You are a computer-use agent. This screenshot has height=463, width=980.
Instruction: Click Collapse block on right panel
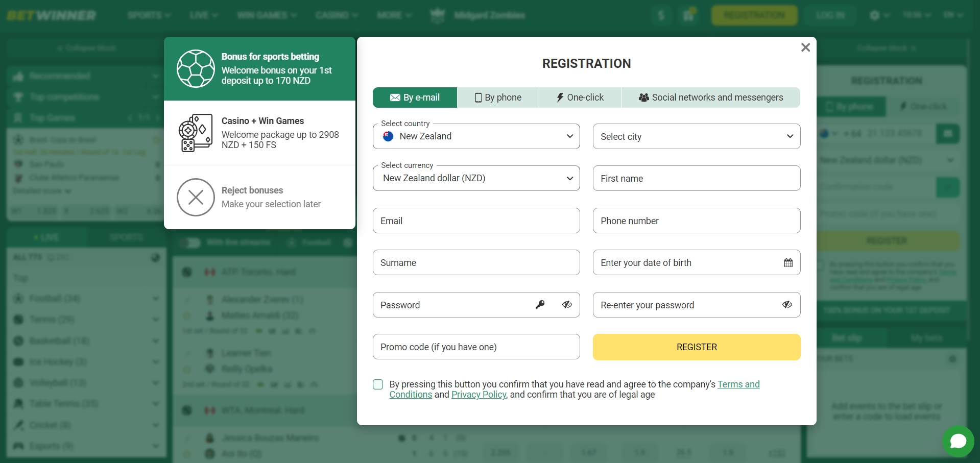pyautogui.click(x=887, y=48)
